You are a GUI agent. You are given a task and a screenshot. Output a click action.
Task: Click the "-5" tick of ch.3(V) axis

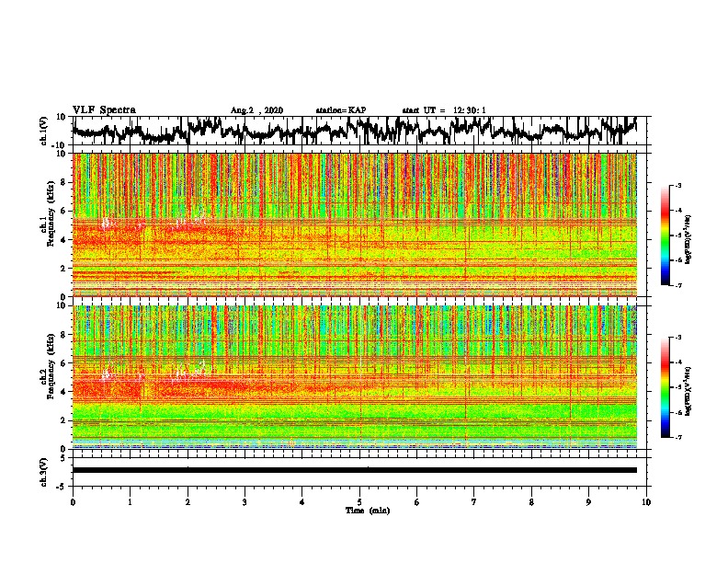[62, 487]
